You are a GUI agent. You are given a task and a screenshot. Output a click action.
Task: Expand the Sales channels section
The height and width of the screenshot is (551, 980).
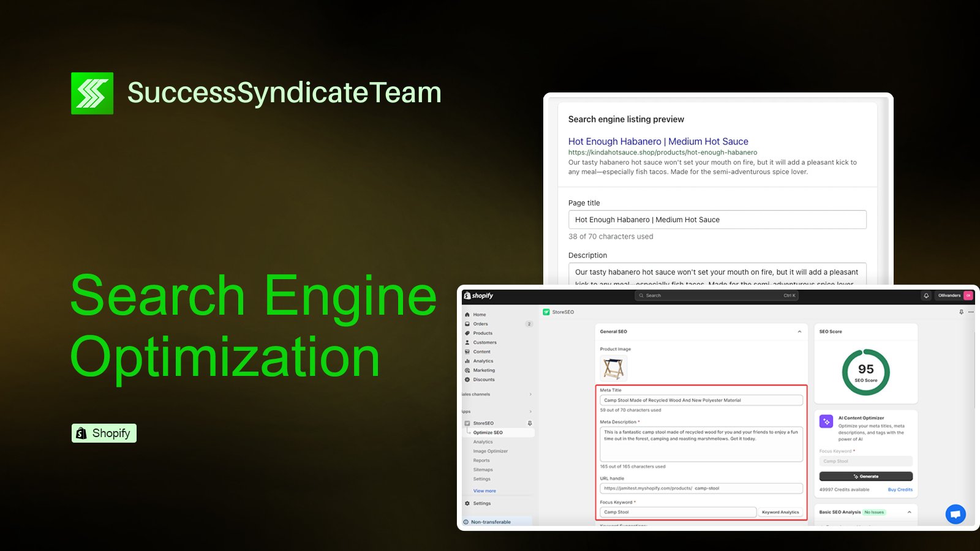530,394
